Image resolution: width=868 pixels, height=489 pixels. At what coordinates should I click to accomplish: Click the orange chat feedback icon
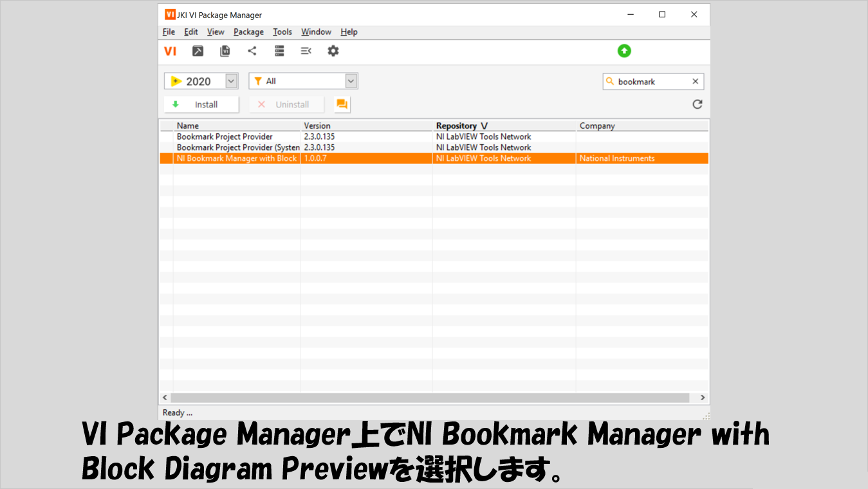(342, 104)
